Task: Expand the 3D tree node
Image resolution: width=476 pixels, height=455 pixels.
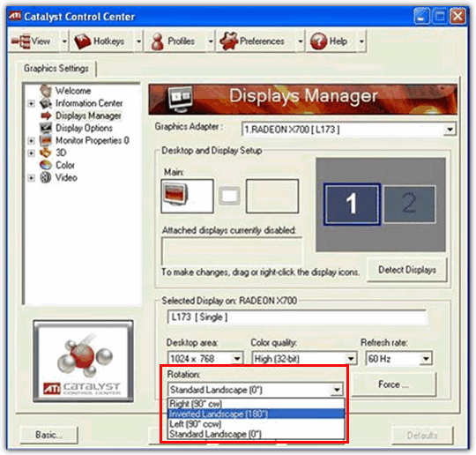Action: 31,153
